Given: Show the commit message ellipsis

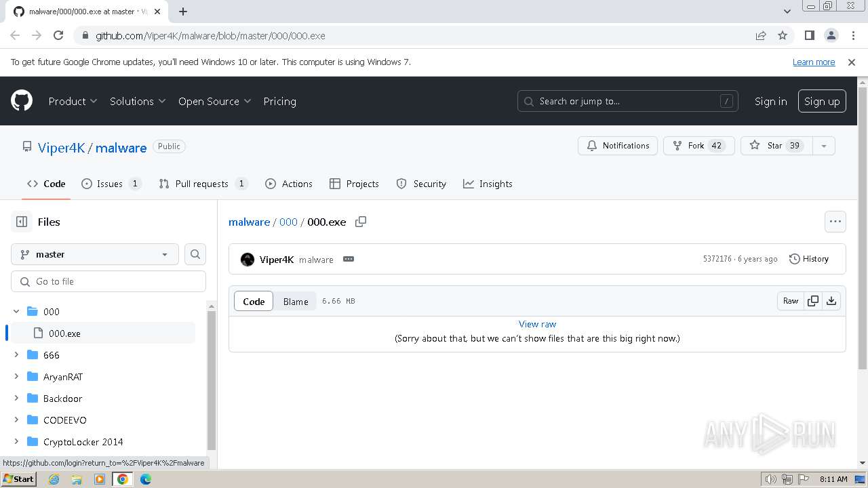Looking at the screenshot, I should 349,259.
